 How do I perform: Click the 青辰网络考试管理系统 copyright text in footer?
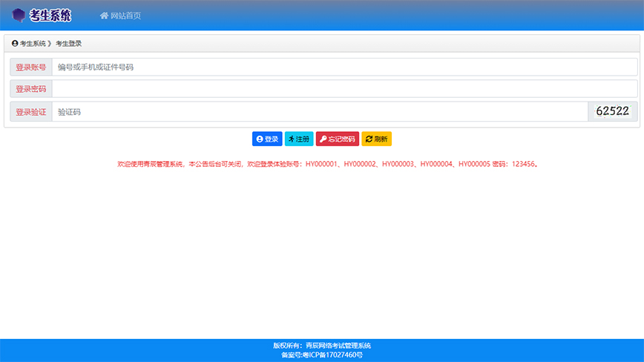(337, 346)
